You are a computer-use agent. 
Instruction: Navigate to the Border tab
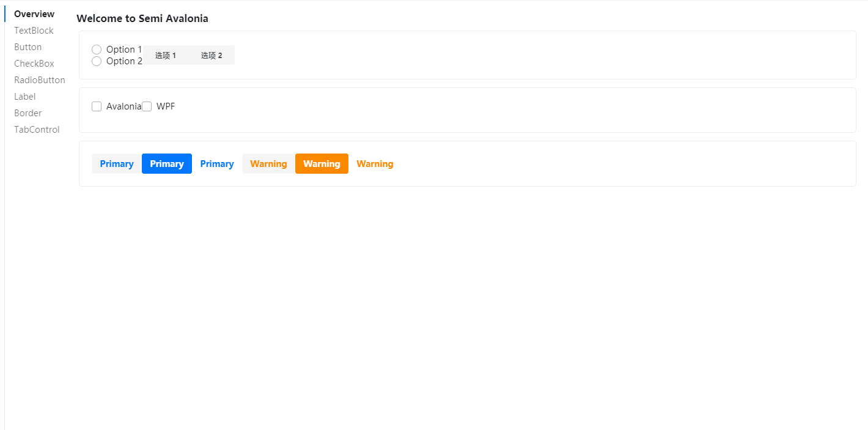pyautogui.click(x=28, y=113)
